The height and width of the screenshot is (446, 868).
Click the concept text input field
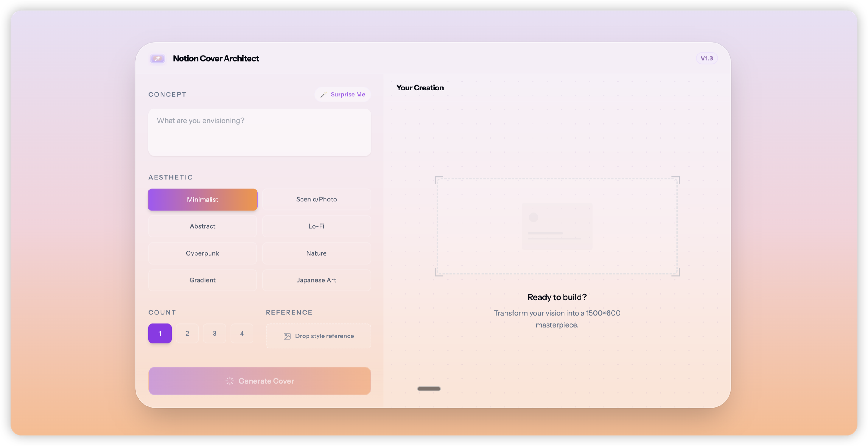[x=259, y=132]
